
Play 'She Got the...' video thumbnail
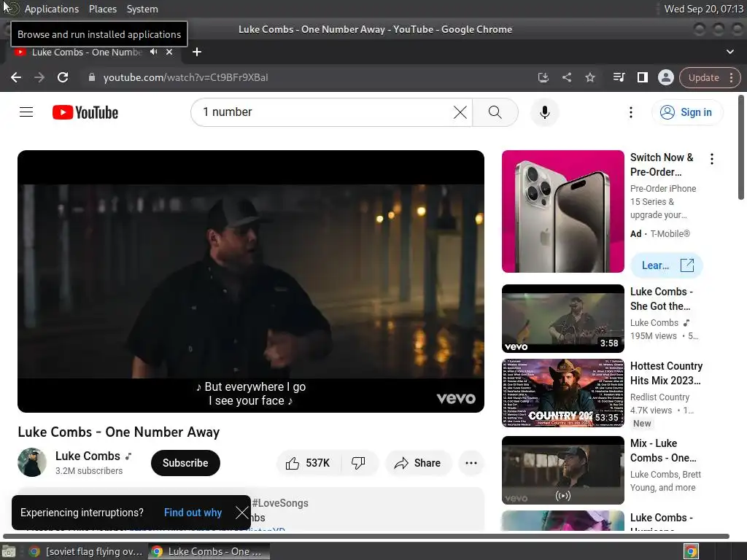562,319
